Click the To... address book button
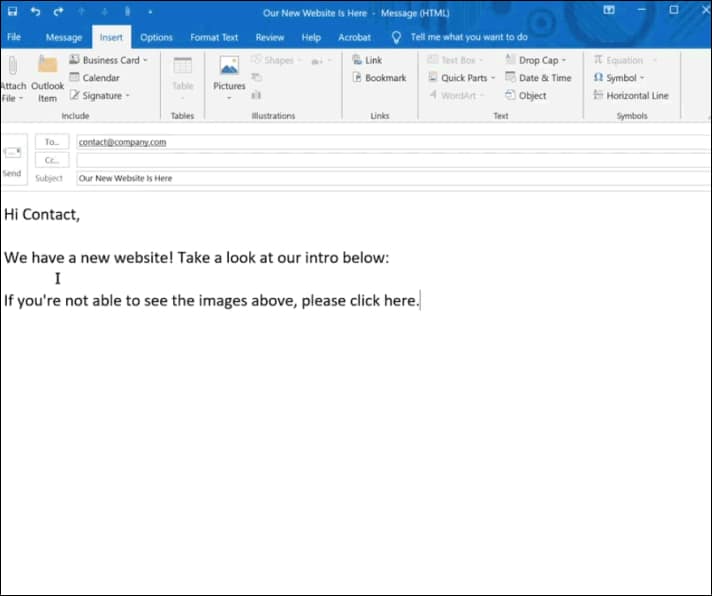Screen dimensions: 712x596 (x=52, y=142)
